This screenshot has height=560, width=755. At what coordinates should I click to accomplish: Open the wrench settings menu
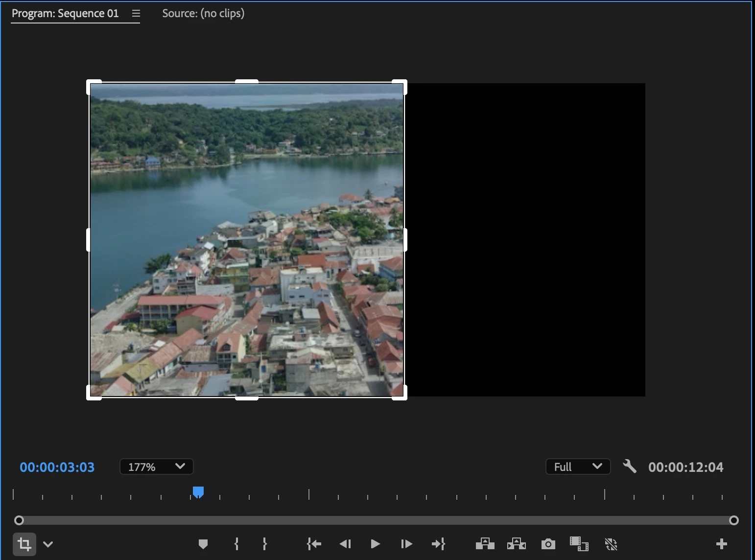pyautogui.click(x=630, y=467)
